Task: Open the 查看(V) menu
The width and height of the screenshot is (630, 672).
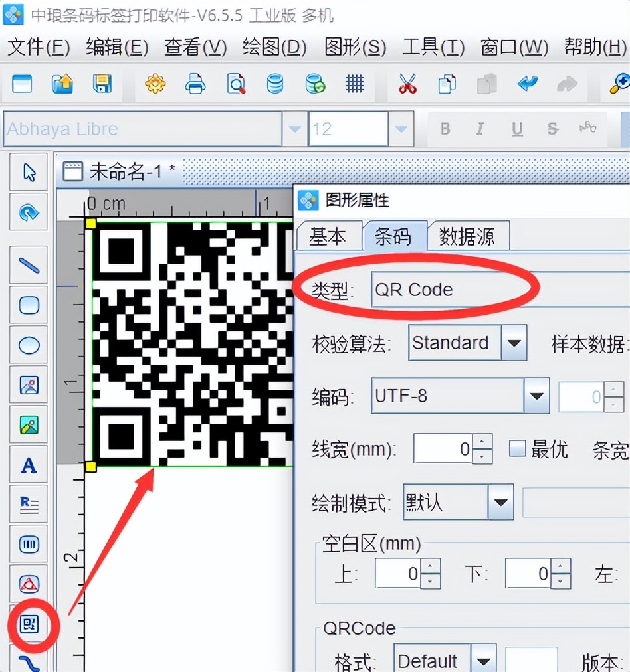Action: (195, 46)
